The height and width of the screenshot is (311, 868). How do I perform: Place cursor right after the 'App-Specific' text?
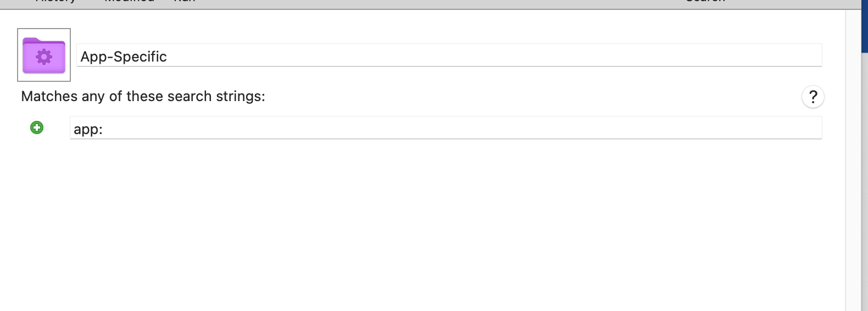coord(168,57)
